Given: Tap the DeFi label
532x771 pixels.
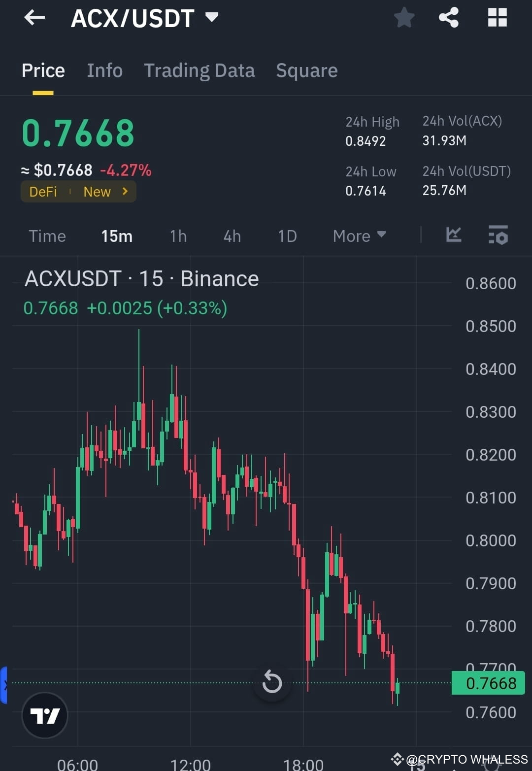Looking at the screenshot, I should [43, 192].
